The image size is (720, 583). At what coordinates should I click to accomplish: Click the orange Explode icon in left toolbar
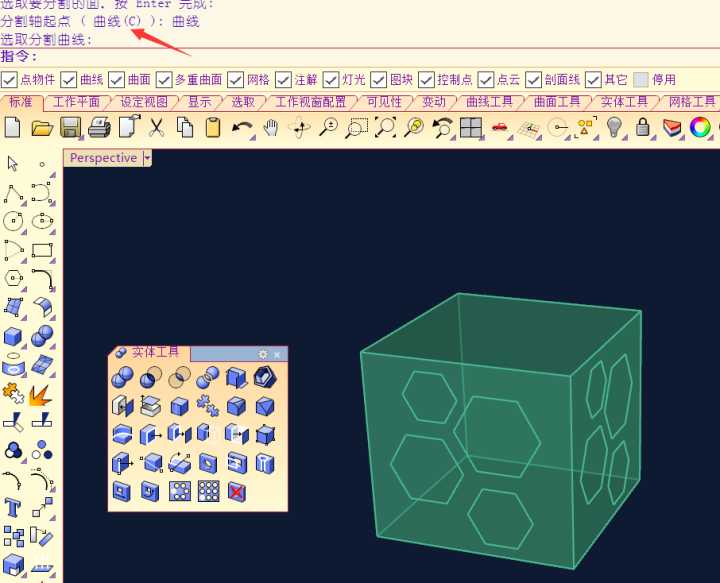click(40, 396)
